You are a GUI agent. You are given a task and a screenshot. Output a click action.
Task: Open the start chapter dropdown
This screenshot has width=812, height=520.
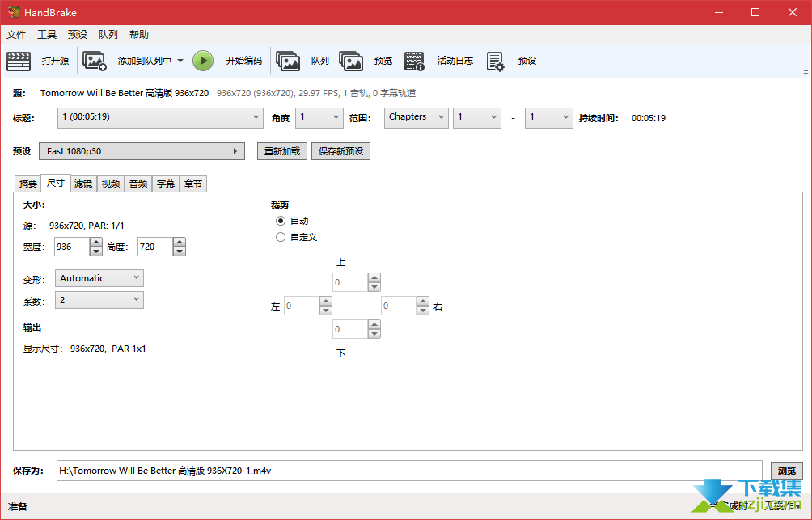[x=477, y=117]
